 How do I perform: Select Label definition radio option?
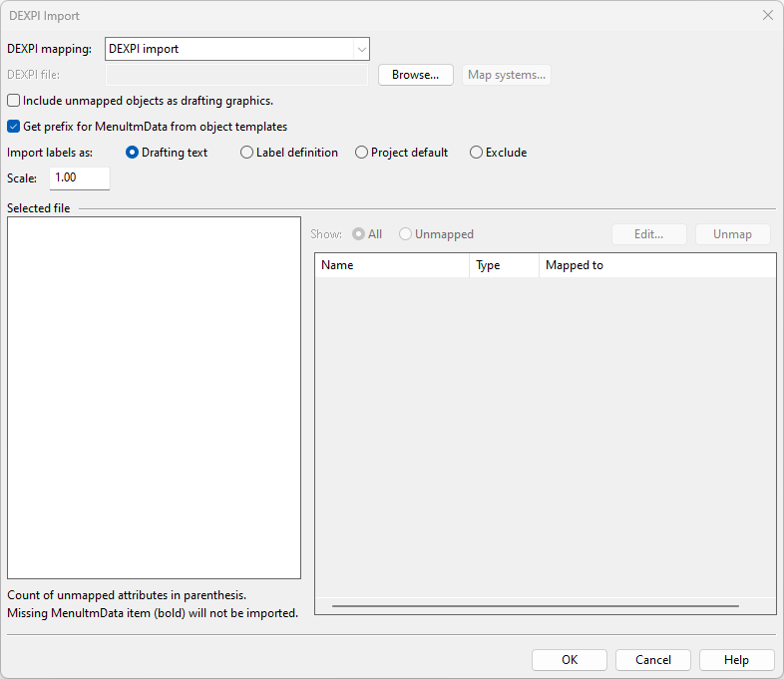(x=246, y=153)
